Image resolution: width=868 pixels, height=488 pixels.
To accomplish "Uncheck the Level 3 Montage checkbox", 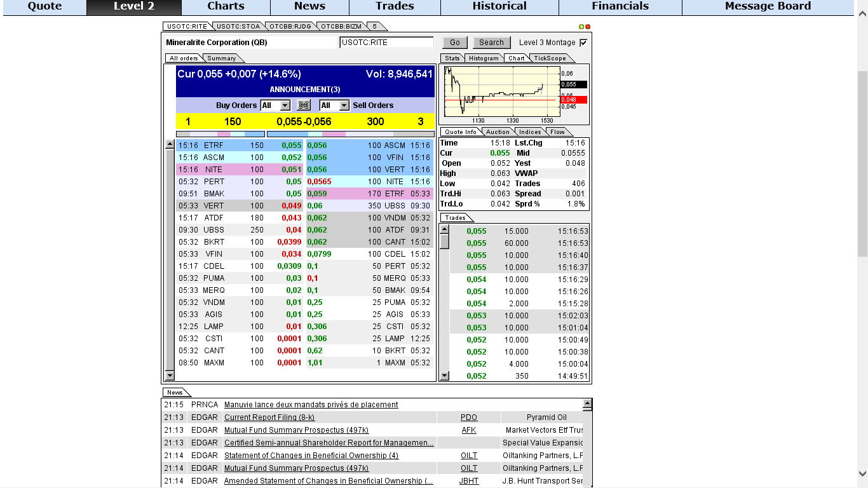I will pyautogui.click(x=582, y=43).
